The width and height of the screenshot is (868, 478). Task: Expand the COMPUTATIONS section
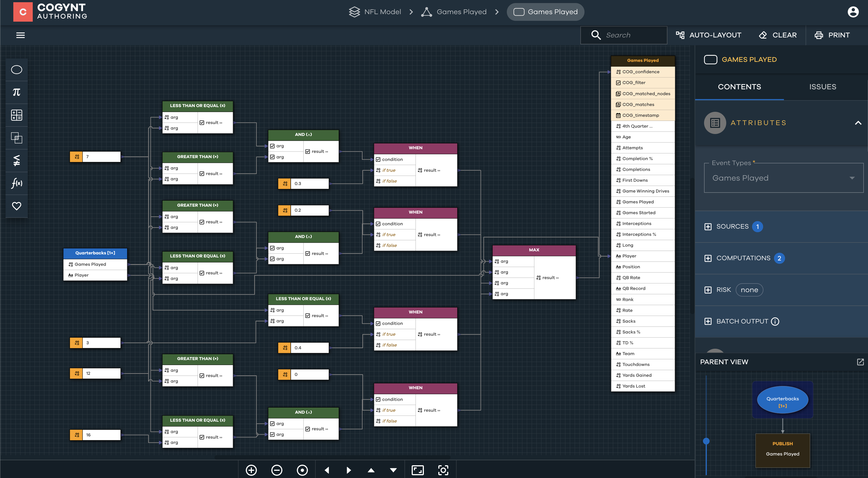tap(708, 258)
